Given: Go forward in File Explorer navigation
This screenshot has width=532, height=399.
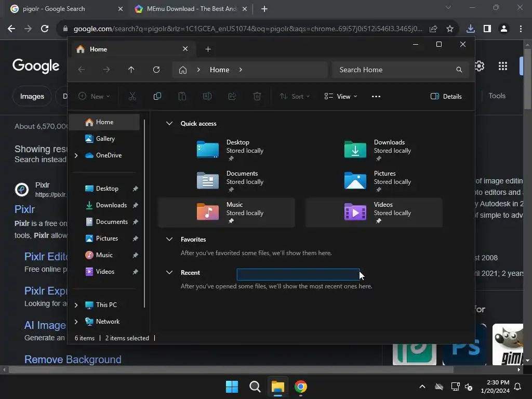Looking at the screenshot, I should point(107,70).
